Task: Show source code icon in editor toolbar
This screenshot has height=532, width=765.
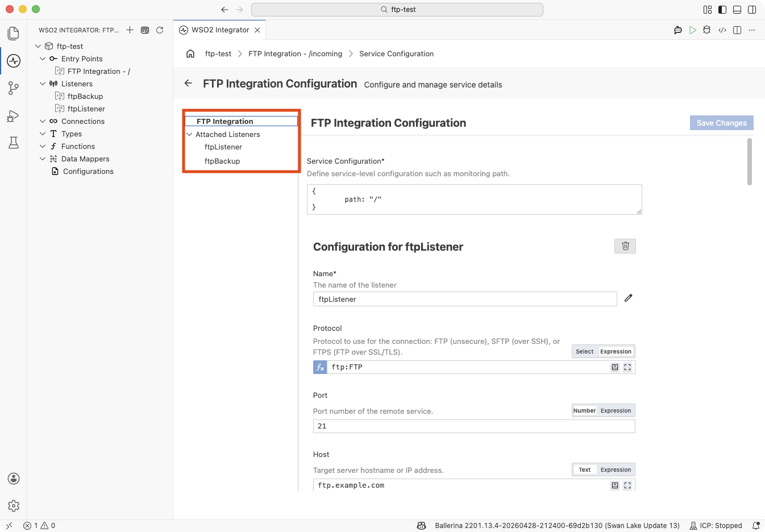Action: pos(722,30)
